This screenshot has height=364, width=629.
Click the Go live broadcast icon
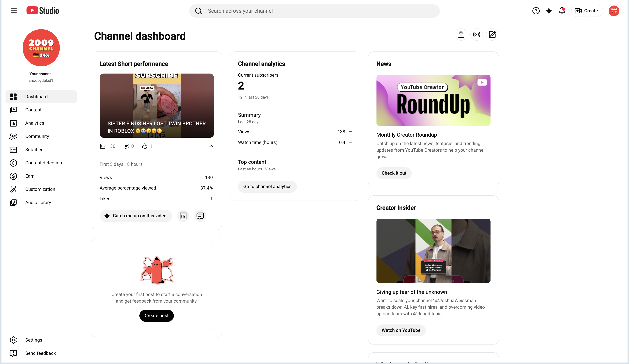[477, 34]
